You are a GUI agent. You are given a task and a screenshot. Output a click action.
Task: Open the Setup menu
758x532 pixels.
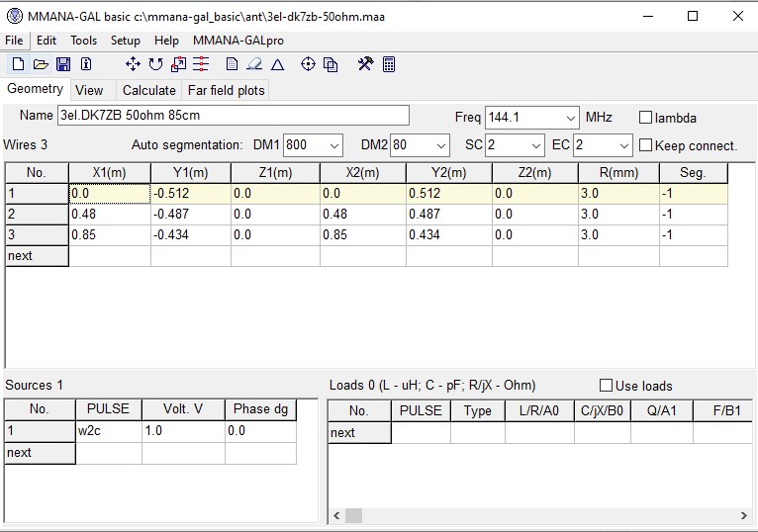coord(125,41)
